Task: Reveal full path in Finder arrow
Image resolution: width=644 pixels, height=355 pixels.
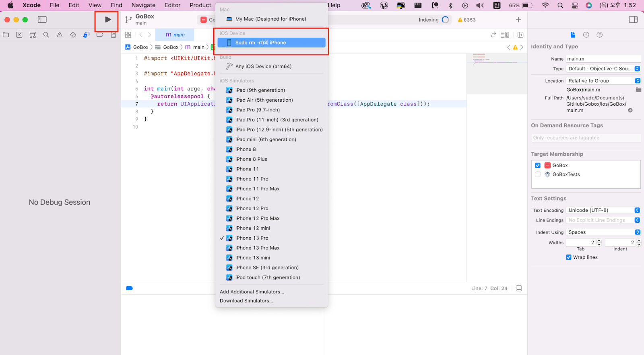Action: pos(630,110)
